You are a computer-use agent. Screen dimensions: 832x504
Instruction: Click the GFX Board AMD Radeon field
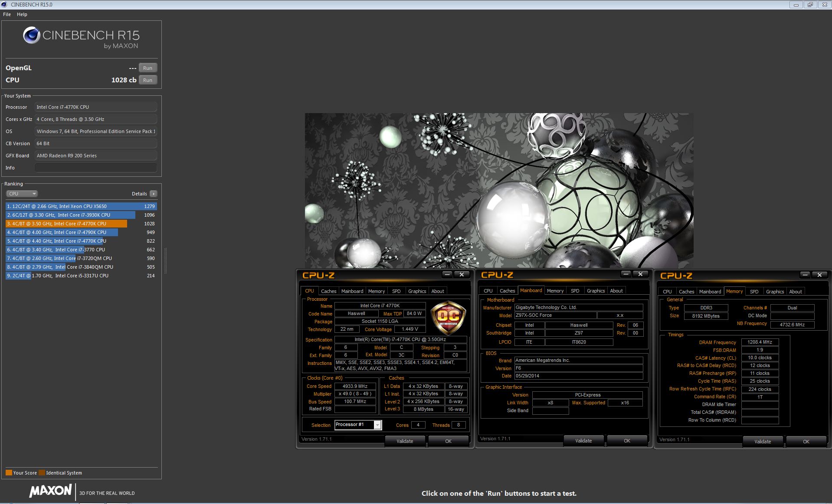(x=95, y=156)
